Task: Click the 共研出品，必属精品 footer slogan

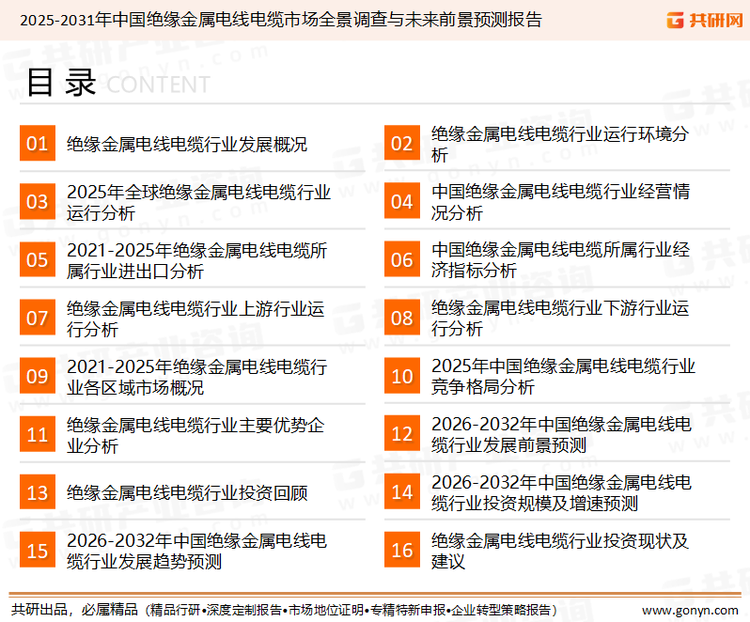Action: coord(75,610)
